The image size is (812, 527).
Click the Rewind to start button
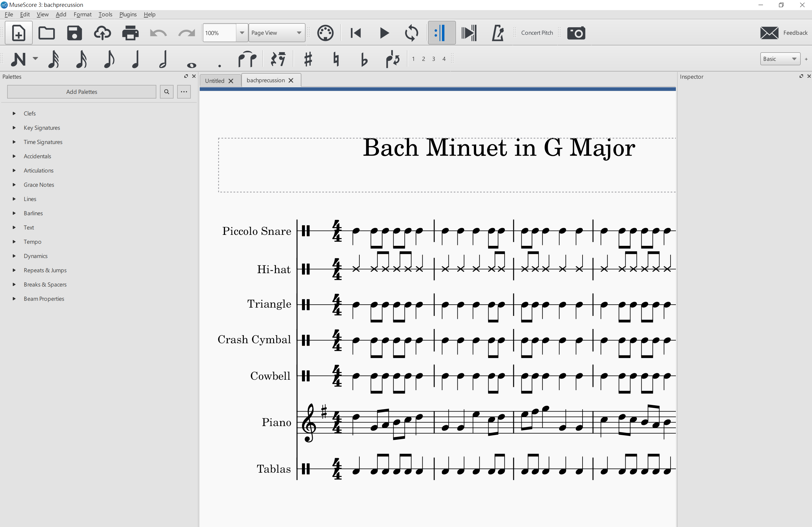coord(355,33)
